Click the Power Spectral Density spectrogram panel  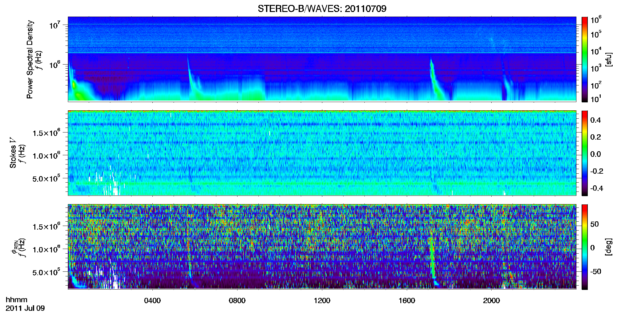point(322,59)
